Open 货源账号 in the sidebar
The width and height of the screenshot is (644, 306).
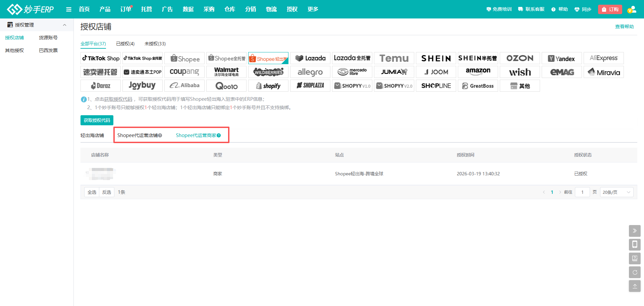[48, 38]
